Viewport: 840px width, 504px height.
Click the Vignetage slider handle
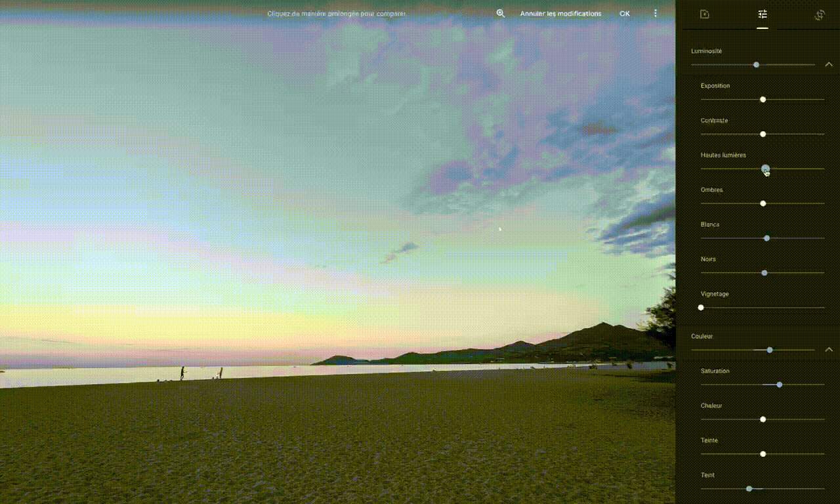(x=701, y=308)
